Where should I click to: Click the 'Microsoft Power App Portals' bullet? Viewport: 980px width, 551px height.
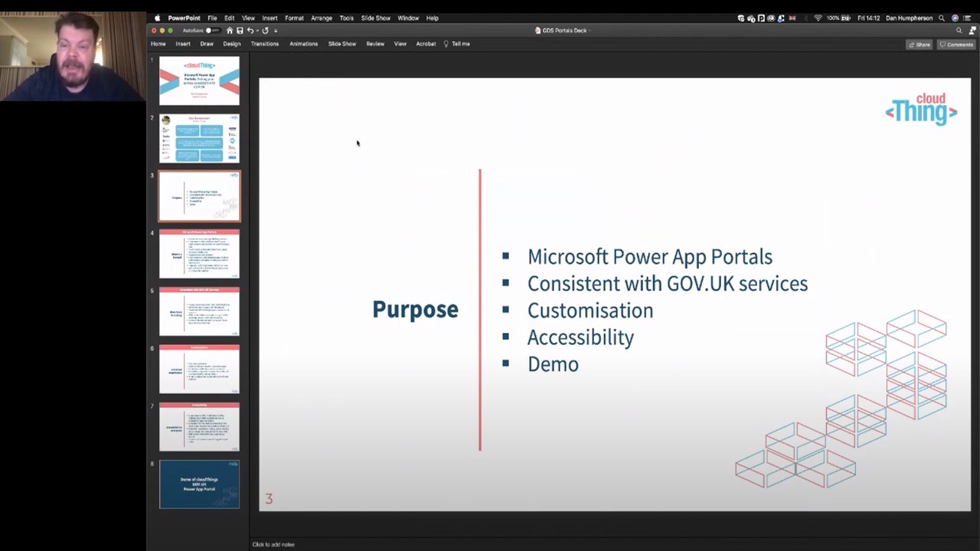click(x=650, y=257)
